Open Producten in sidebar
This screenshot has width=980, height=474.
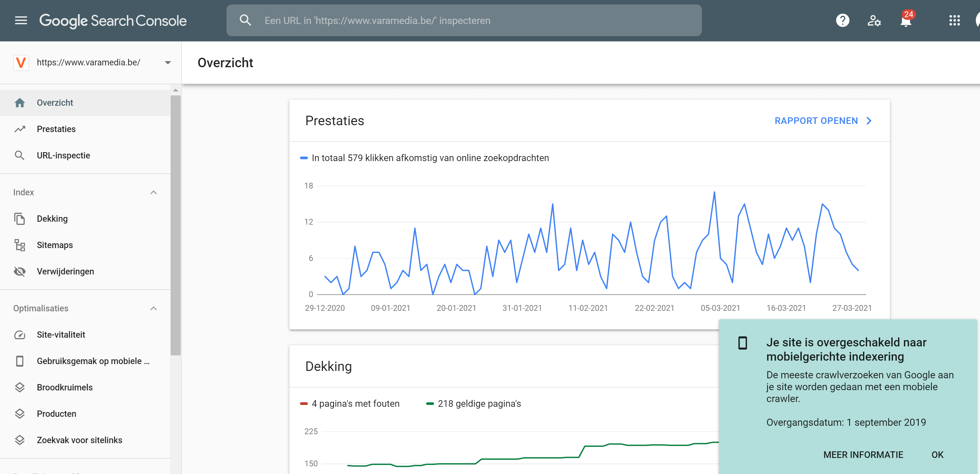tap(85, 414)
